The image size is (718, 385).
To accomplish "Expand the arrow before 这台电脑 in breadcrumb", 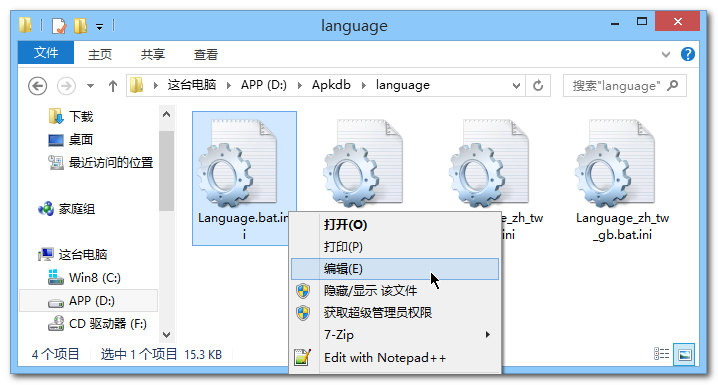I will 156,85.
